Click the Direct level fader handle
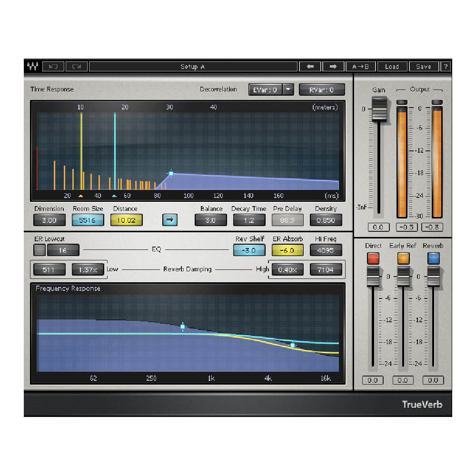Viewport: 476px width, 476px height. 373,277
